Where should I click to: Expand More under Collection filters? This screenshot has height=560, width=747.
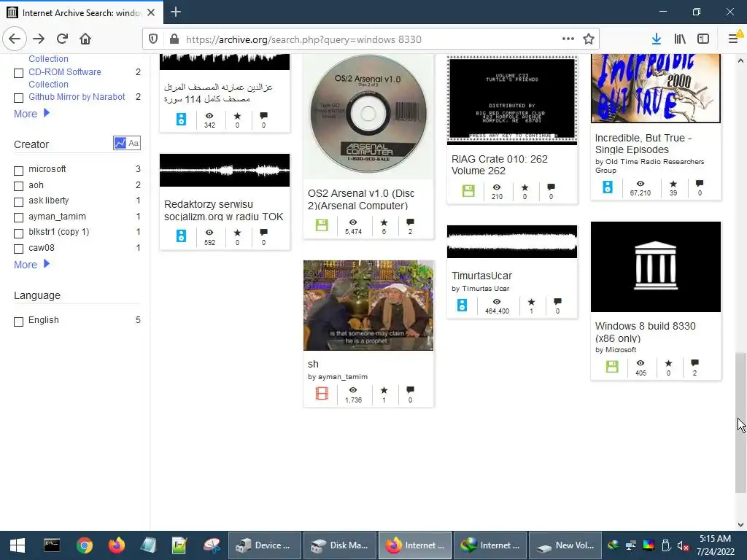pos(31,114)
